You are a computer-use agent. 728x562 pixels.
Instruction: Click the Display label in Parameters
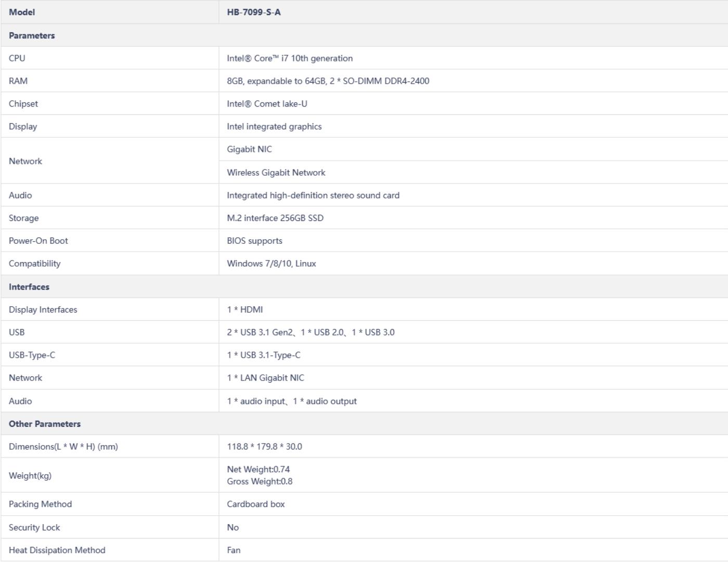click(23, 126)
